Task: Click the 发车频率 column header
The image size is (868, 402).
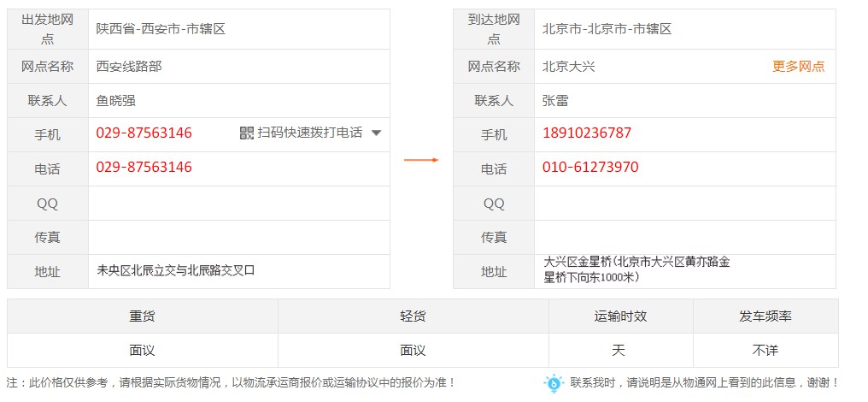Action: click(765, 316)
